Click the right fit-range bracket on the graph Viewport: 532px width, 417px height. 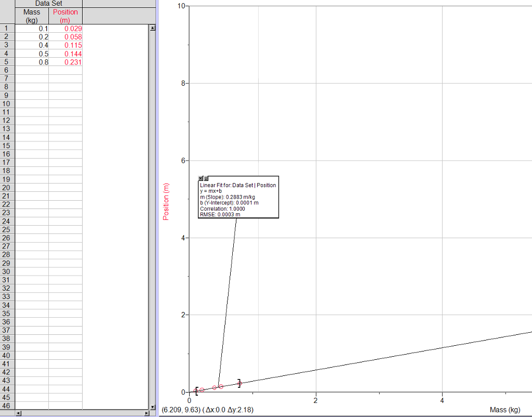pyautogui.click(x=239, y=383)
